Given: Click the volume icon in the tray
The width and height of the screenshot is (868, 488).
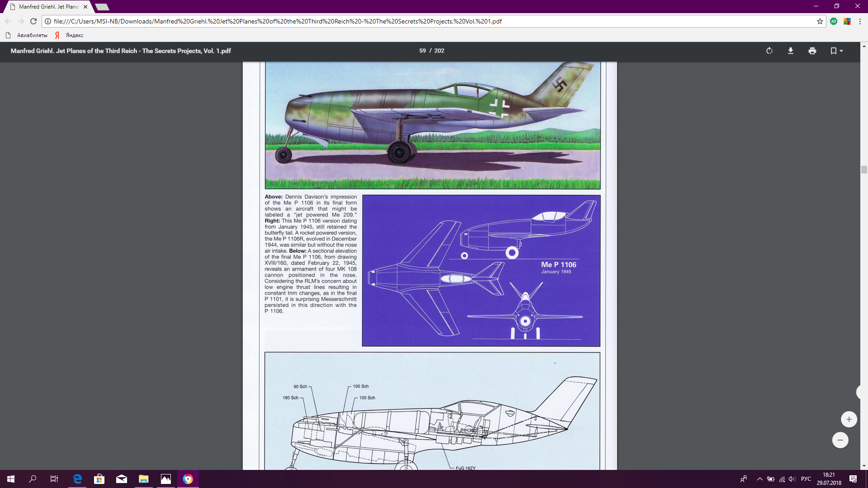Looking at the screenshot, I should click(792, 479).
